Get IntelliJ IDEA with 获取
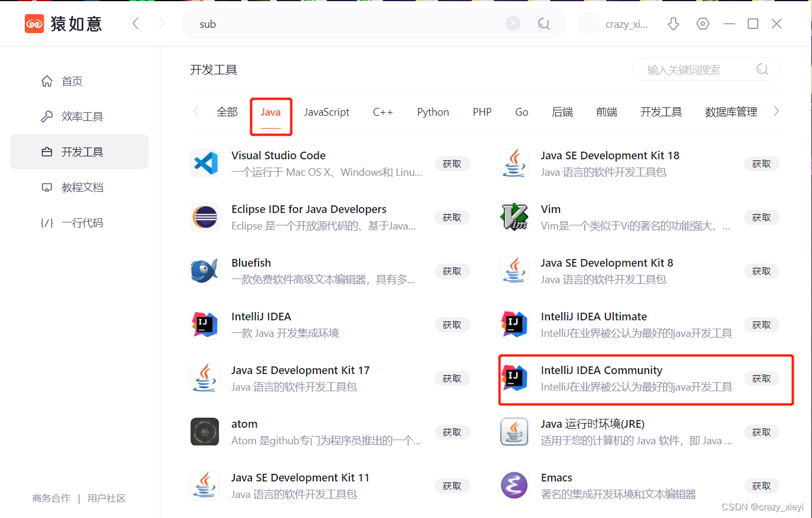 coord(452,324)
